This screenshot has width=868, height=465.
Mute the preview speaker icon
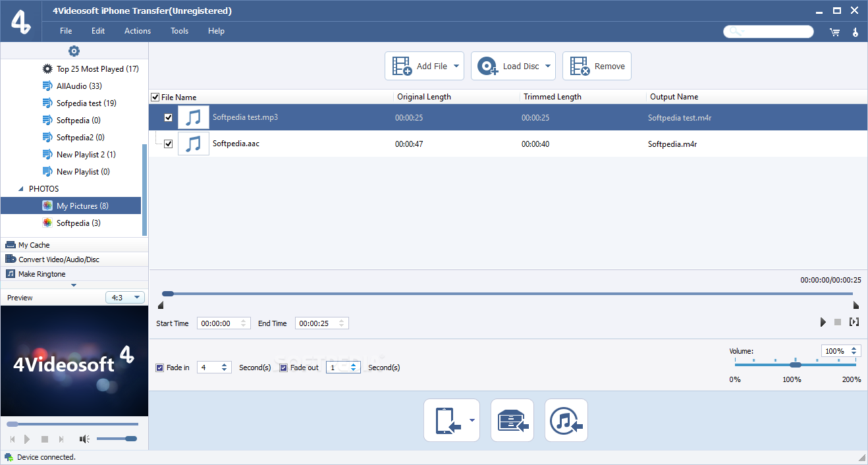(84, 439)
